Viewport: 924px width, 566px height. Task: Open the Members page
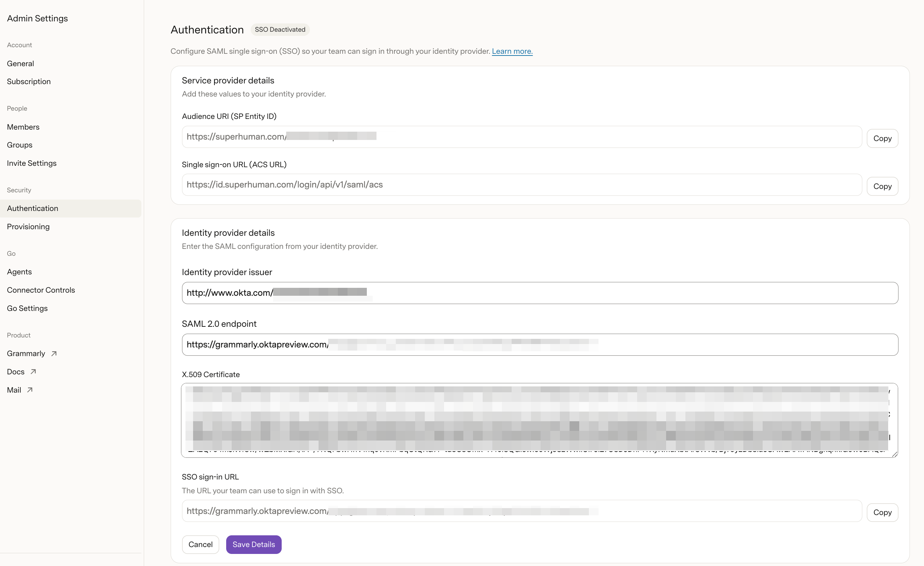point(23,127)
